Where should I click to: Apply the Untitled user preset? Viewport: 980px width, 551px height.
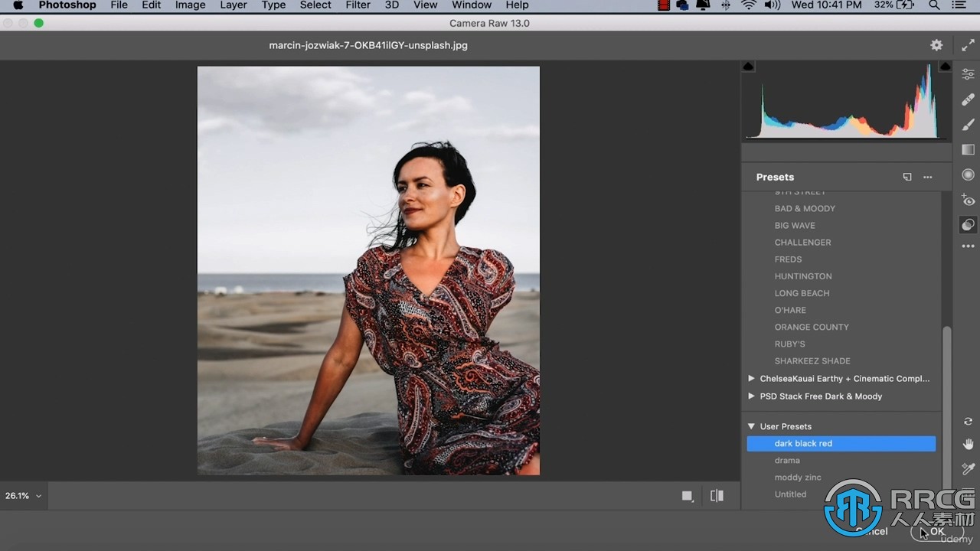click(790, 494)
